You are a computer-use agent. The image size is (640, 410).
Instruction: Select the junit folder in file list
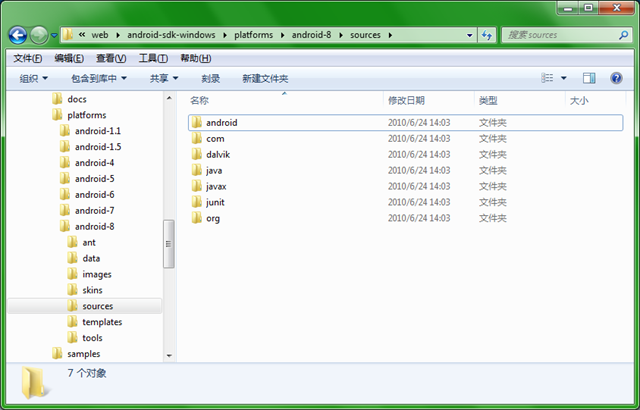214,202
